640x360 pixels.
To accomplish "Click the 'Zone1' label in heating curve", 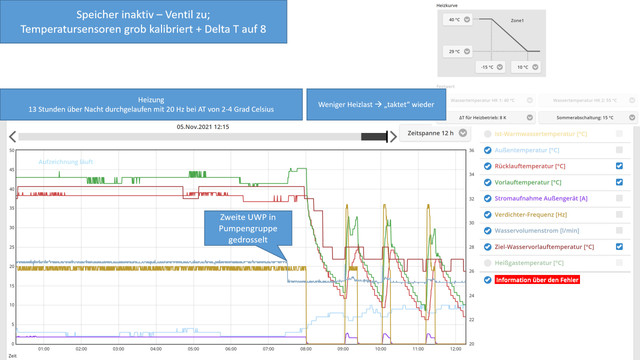I will tap(517, 20).
